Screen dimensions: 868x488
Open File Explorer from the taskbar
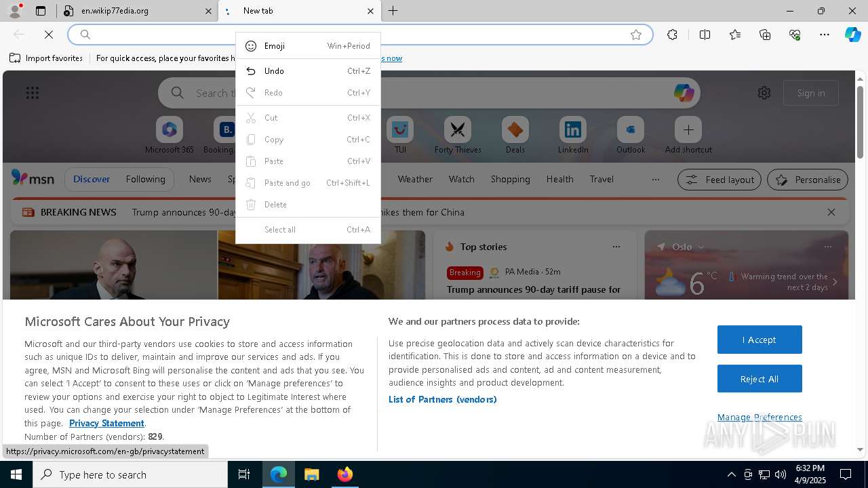click(x=311, y=474)
